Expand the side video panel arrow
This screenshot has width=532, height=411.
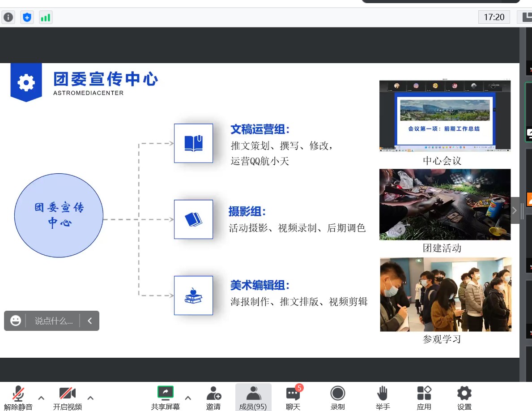click(515, 210)
